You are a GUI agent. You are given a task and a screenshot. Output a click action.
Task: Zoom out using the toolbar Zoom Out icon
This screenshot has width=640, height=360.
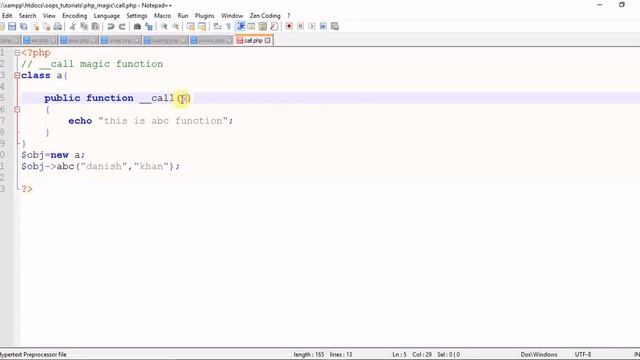pos(175,27)
